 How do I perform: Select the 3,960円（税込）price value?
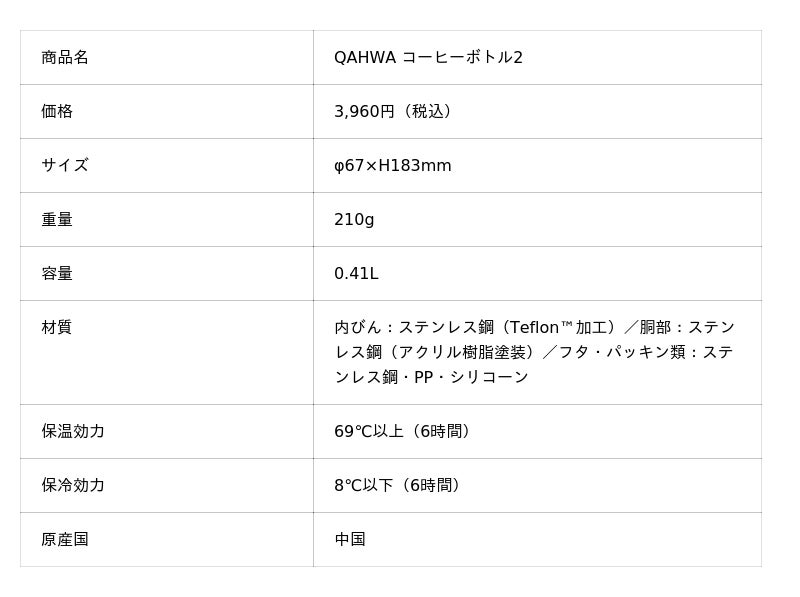click(396, 112)
